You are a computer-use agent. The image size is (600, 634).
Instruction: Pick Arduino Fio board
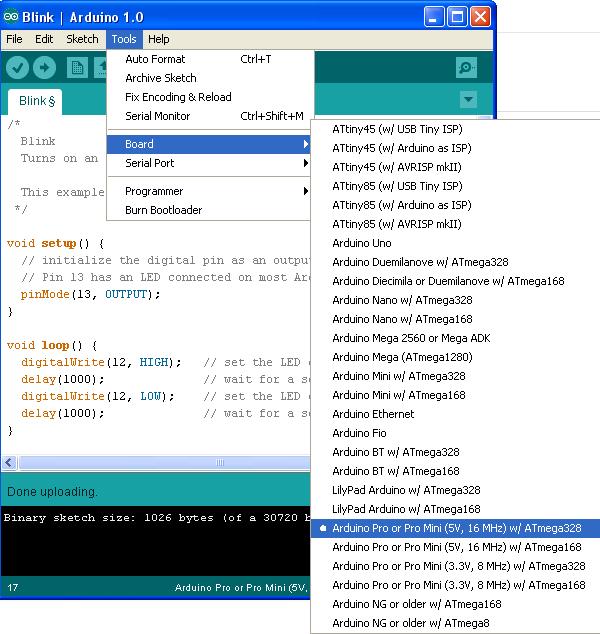456,433
